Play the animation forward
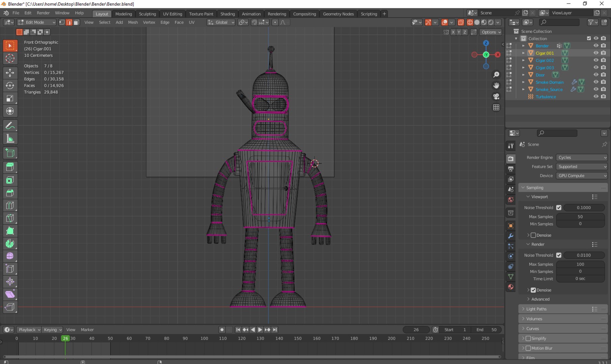611x364 pixels. point(260,330)
